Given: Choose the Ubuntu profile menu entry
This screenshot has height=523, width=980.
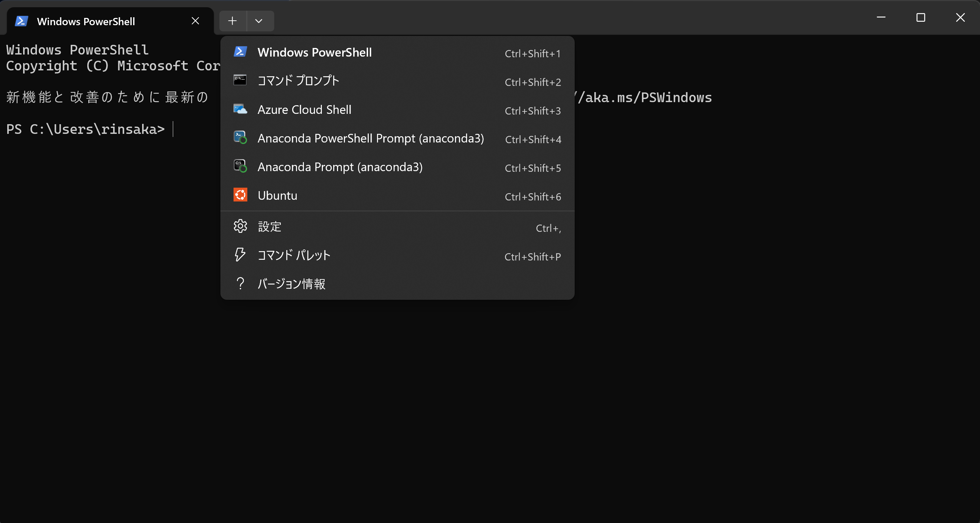Looking at the screenshot, I should pos(277,196).
